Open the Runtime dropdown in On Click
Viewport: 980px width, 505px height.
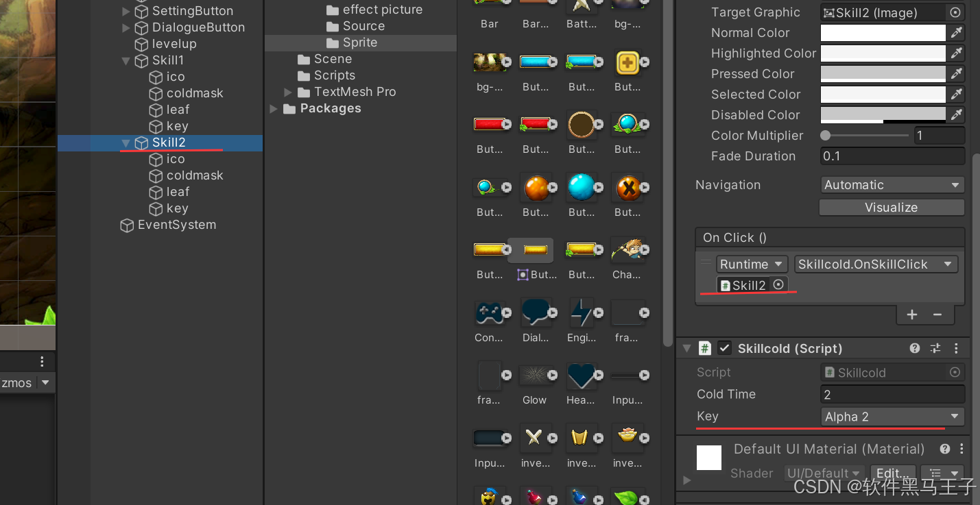coord(752,264)
